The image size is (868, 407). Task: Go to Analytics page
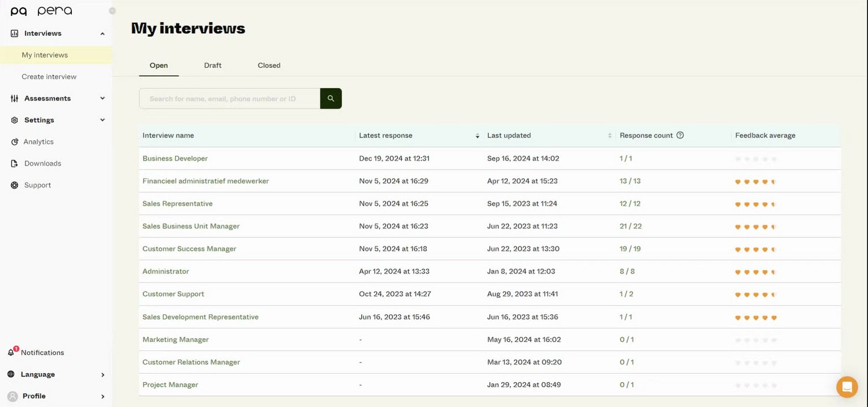click(38, 142)
